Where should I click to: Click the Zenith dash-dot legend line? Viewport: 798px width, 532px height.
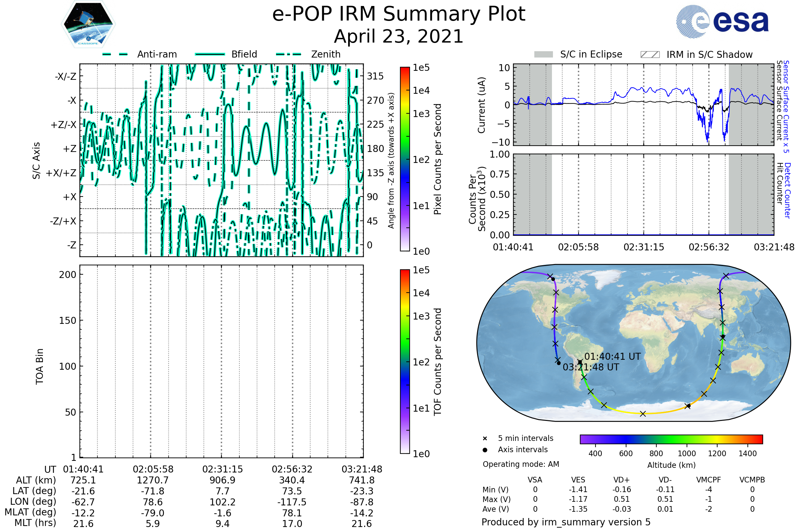(x=288, y=54)
